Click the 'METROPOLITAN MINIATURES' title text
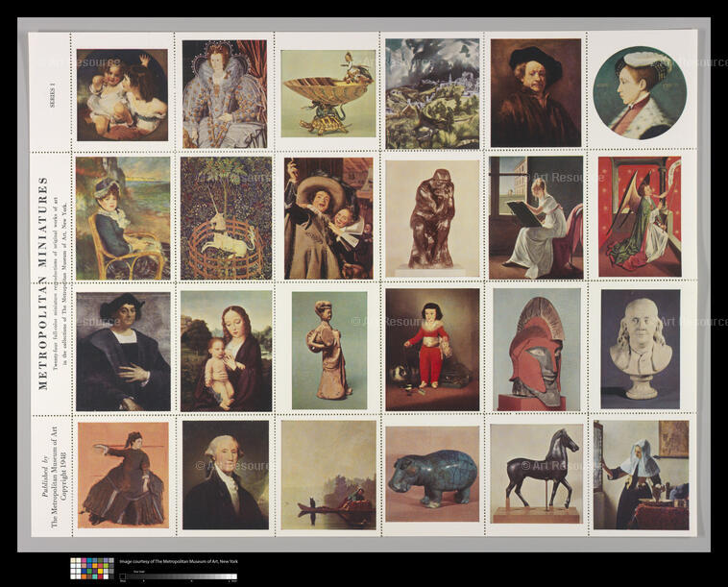 42,282
